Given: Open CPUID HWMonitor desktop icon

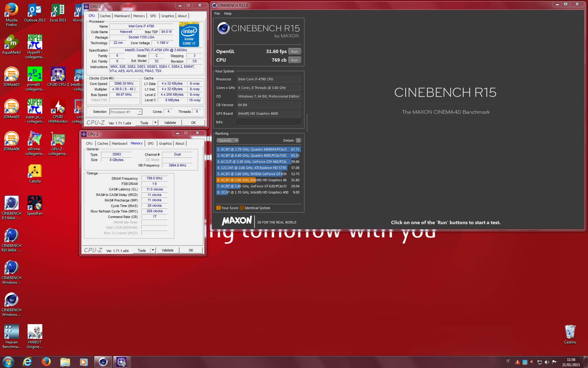Looking at the screenshot, I should pyautogui.click(x=58, y=111).
